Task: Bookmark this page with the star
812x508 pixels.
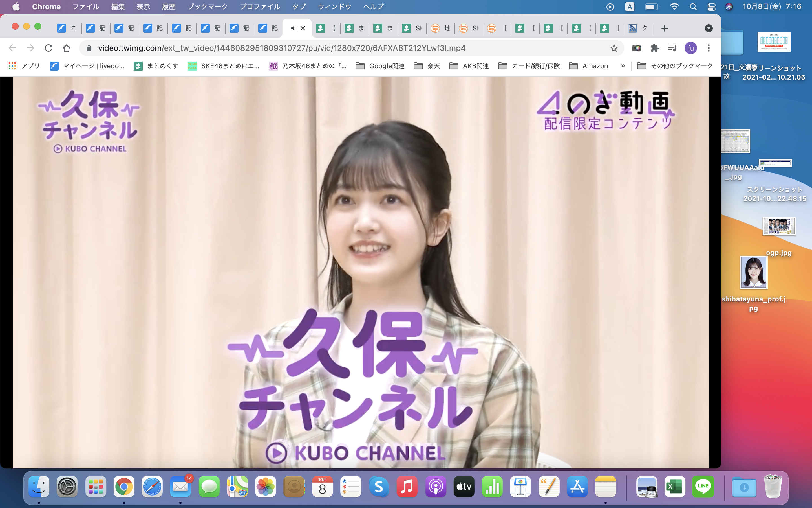Action: [x=614, y=48]
